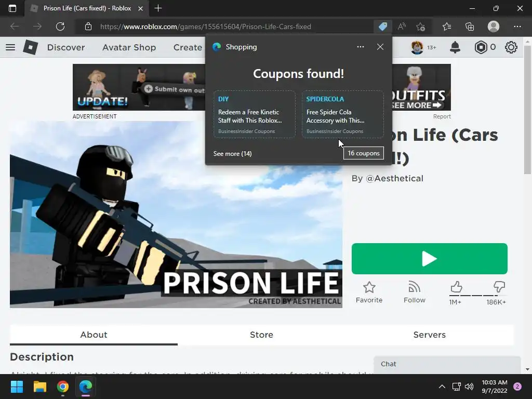Go to the Create page
Screen dimensions: 532x399
point(188,47)
